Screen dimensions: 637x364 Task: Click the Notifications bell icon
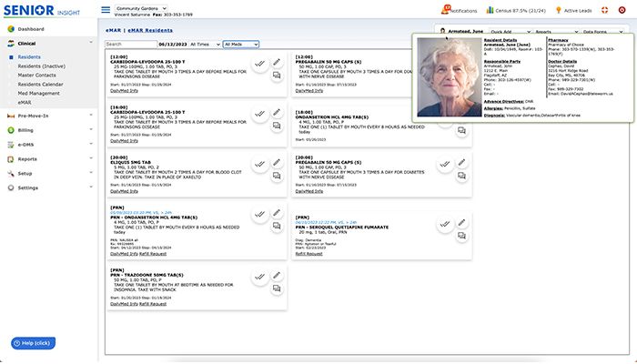[446, 9]
